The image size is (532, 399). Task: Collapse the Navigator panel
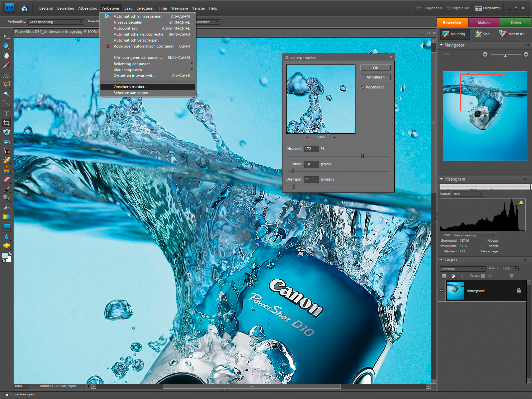pyautogui.click(x=442, y=45)
